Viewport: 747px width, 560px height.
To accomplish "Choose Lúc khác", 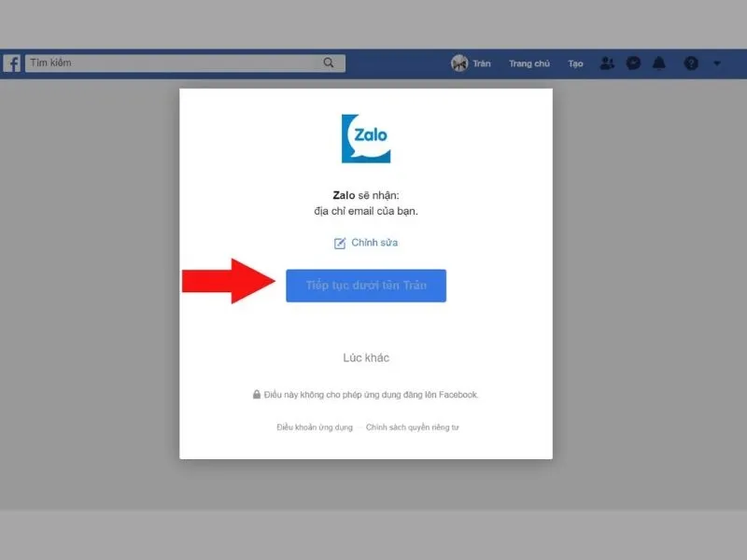I will coord(366,357).
